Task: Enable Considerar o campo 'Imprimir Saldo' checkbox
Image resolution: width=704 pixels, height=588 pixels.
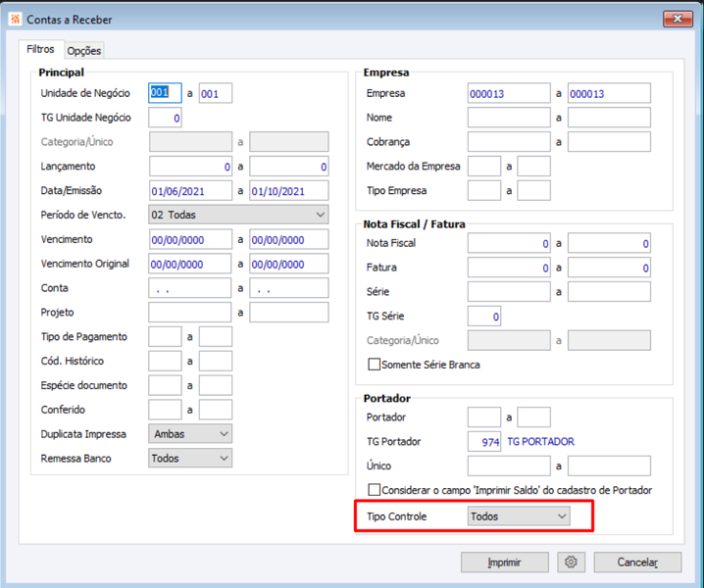Action: [374, 490]
